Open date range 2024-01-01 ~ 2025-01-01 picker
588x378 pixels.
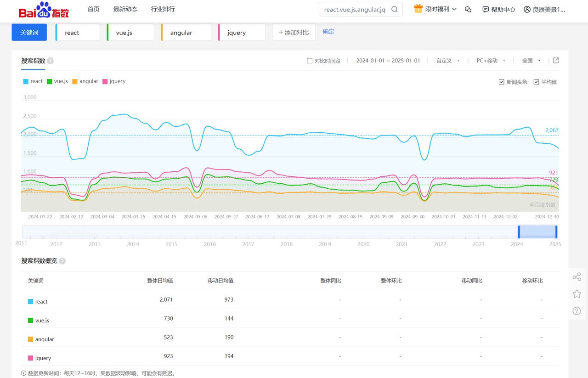pyautogui.click(x=388, y=61)
